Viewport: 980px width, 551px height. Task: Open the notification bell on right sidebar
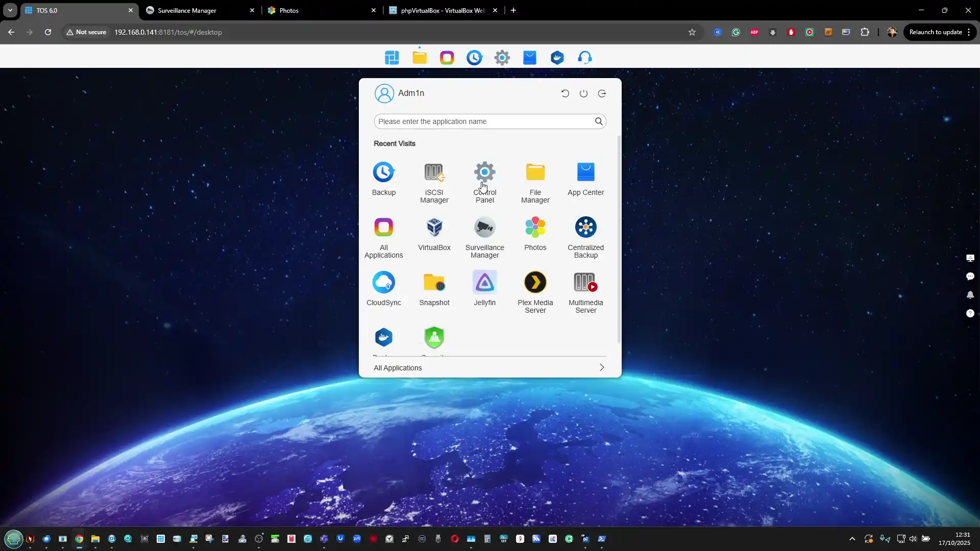(970, 295)
